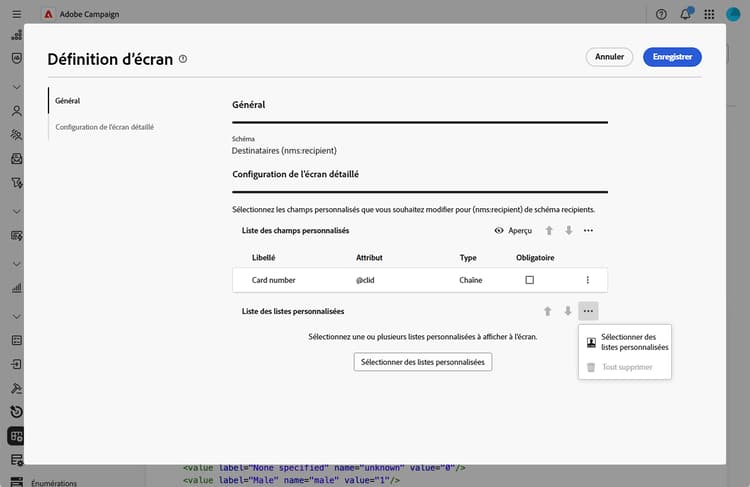Viewport: 750px width, 487px height.
Task: Choose Sélectionner des listes personnalisées in popup menu
Action: pyautogui.click(x=625, y=342)
